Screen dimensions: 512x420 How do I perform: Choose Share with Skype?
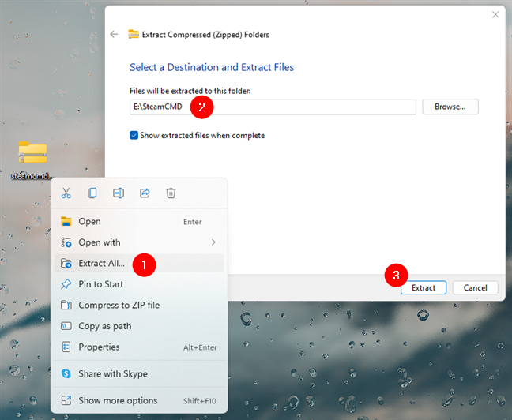(139, 373)
